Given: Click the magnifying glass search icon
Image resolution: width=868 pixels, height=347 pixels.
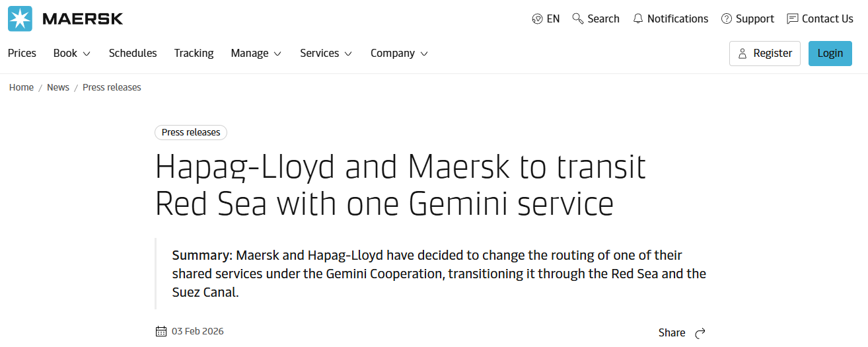Looking at the screenshot, I should (x=578, y=19).
